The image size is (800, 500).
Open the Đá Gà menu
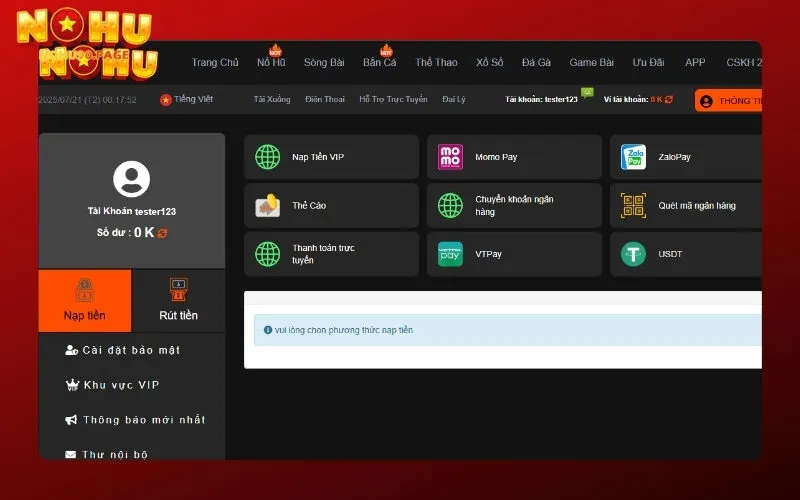pyautogui.click(x=536, y=62)
